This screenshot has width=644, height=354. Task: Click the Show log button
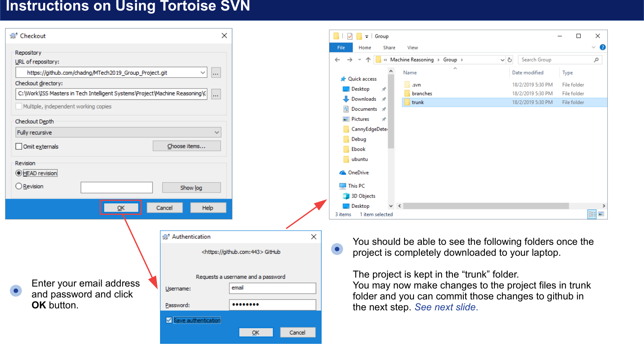click(191, 188)
